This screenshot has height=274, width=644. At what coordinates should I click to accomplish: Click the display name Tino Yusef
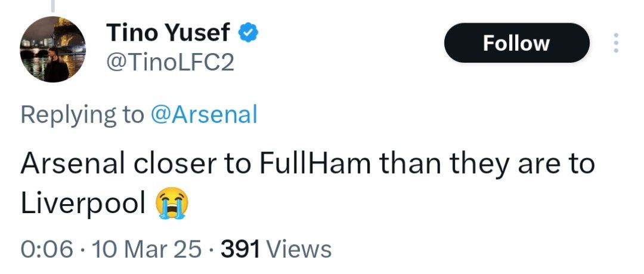point(168,33)
